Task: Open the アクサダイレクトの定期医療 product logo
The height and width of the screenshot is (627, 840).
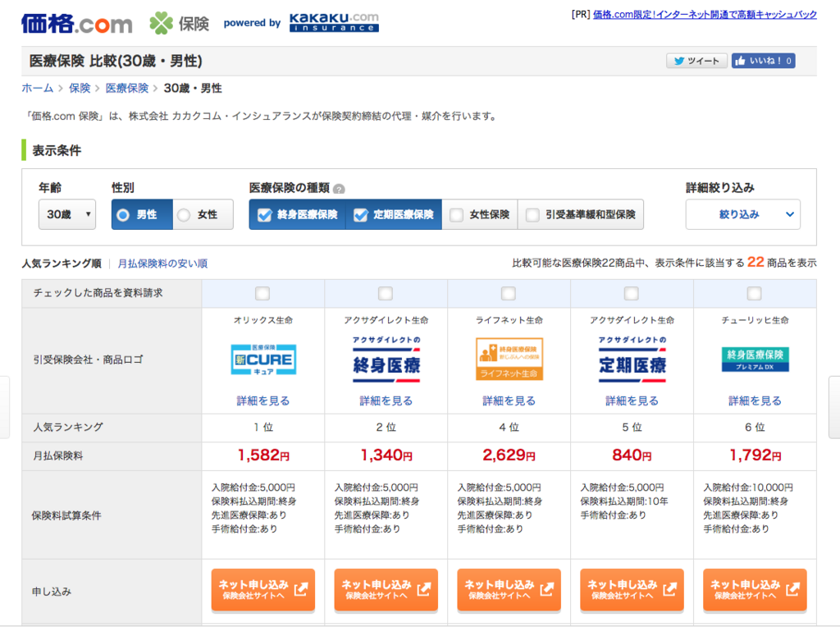Action: pyautogui.click(x=632, y=359)
